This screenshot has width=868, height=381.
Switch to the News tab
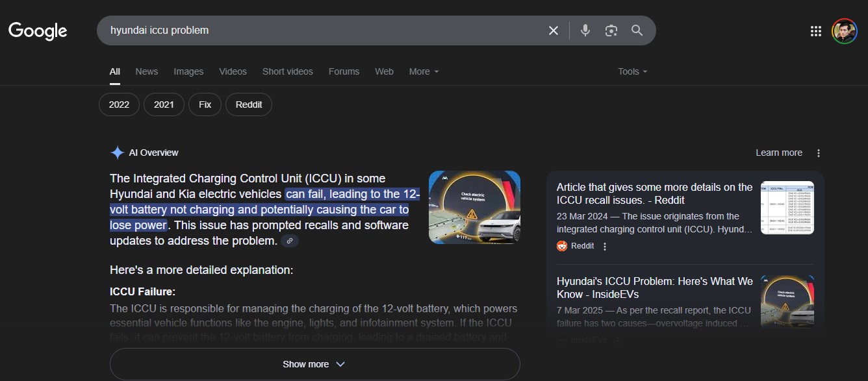coord(147,71)
